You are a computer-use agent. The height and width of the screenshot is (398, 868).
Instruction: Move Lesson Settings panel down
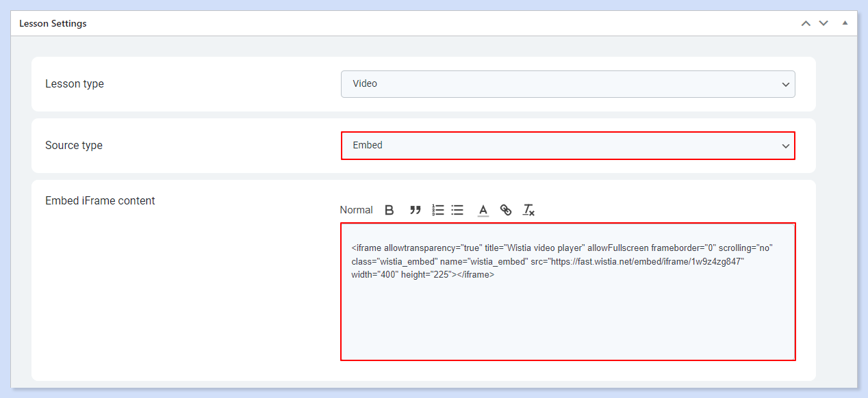click(x=824, y=23)
